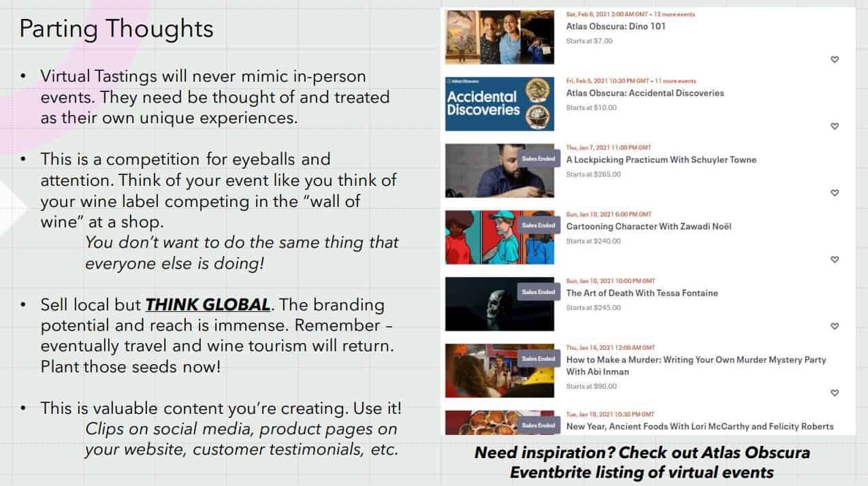Click the "Sat, Feb 6, 2021 2:00 AM GMT" date
The width and height of the screenshot is (868, 486).
click(606, 14)
